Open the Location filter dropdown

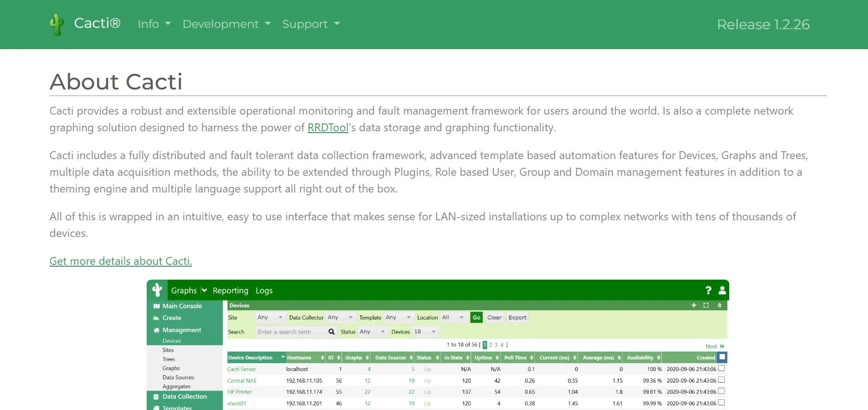(453, 317)
